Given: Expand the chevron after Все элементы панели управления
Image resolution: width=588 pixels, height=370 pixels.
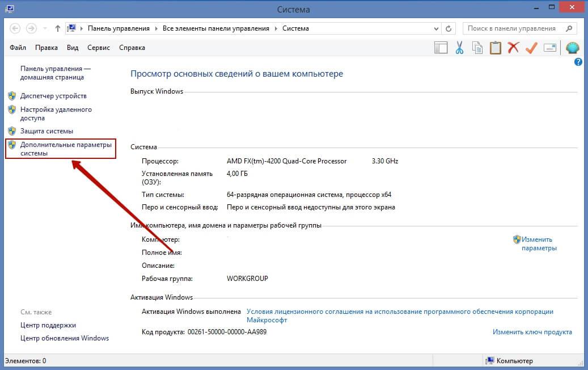Looking at the screenshot, I should click(x=276, y=28).
